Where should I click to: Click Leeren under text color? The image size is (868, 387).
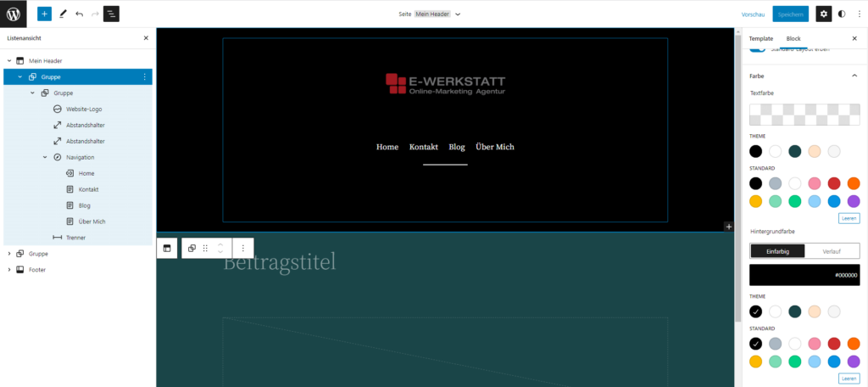[x=849, y=218]
